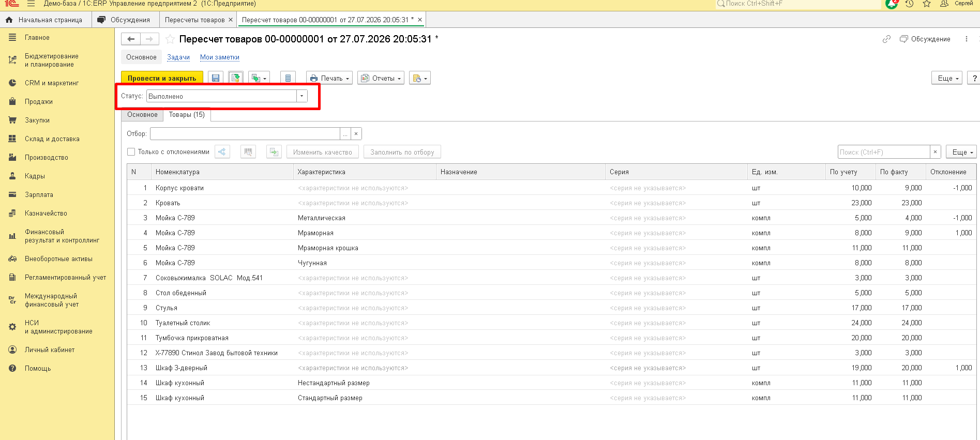
Task: Click the green post document icon
Action: pyautogui.click(x=236, y=78)
